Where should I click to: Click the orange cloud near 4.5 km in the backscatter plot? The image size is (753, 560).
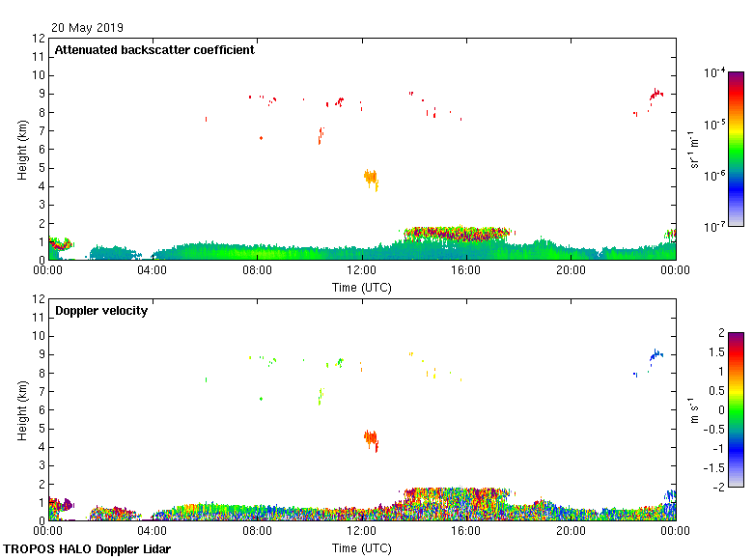[371, 178]
